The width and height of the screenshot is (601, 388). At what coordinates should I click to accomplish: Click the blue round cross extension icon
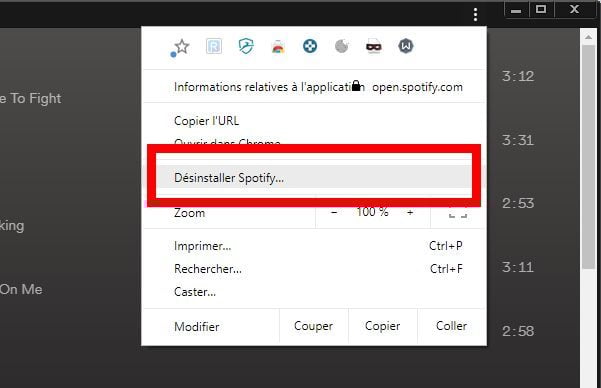[x=310, y=46]
